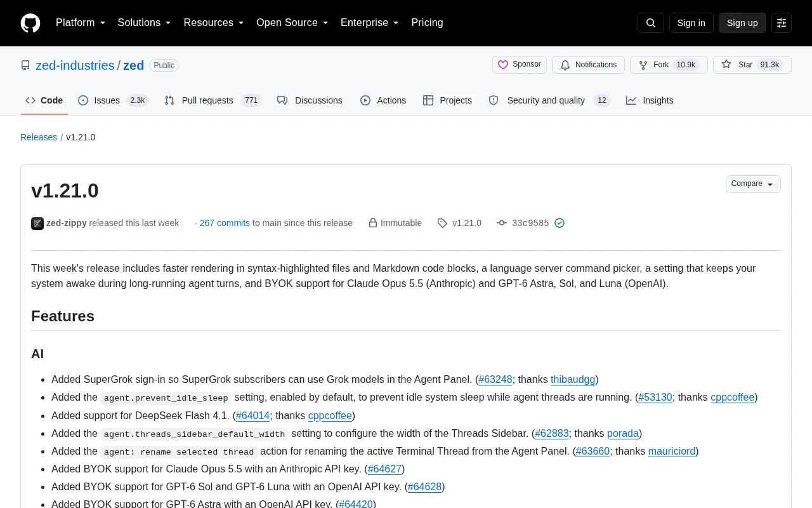The width and height of the screenshot is (812, 508).
Task: Open pull request #64627
Action: click(384, 469)
